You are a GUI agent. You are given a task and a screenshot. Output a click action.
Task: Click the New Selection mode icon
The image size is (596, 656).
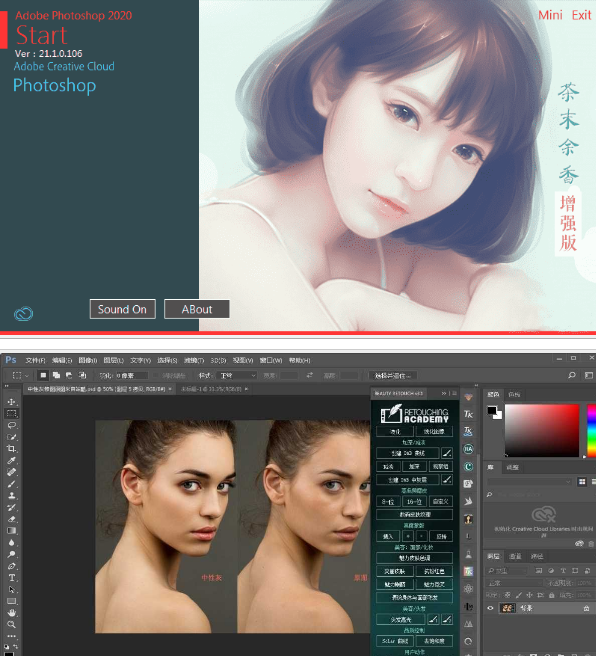click(43, 375)
